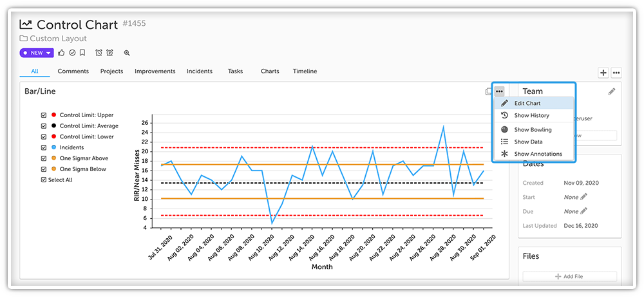
Task: Choose Show History from the menu
Action: point(534,116)
